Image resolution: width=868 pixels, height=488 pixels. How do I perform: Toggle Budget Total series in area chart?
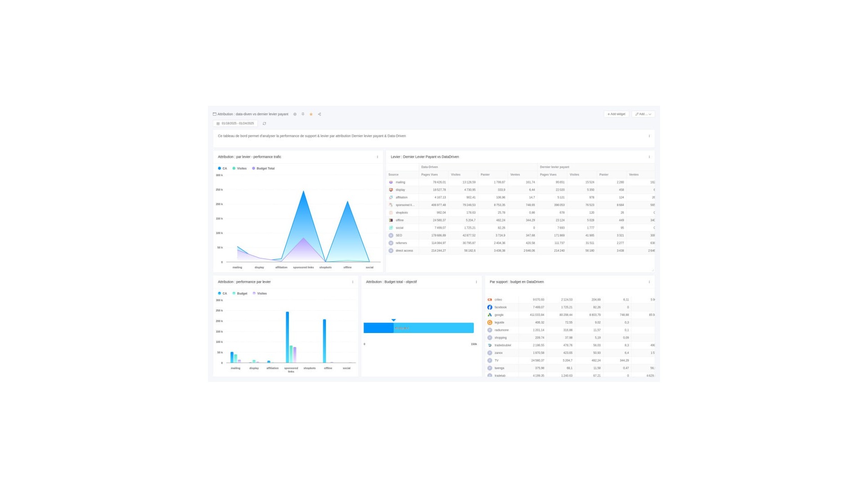coord(263,169)
